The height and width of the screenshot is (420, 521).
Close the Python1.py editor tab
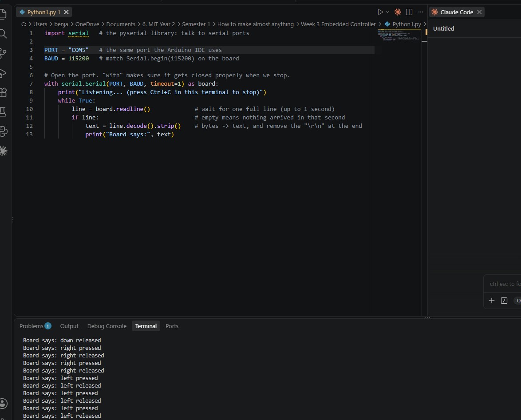tap(67, 12)
